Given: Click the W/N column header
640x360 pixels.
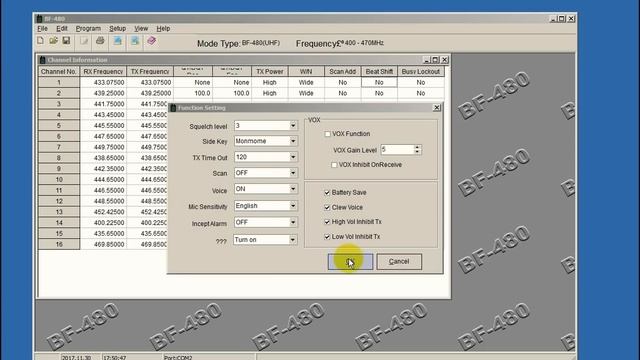Looking at the screenshot, I should click(306, 71).
